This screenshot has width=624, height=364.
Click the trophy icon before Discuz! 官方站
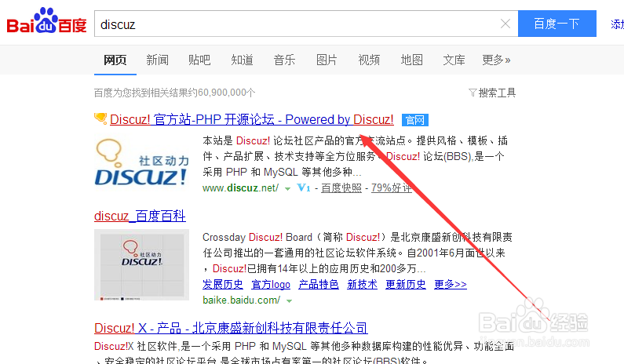pyautogui.click(x=100, y=118)
